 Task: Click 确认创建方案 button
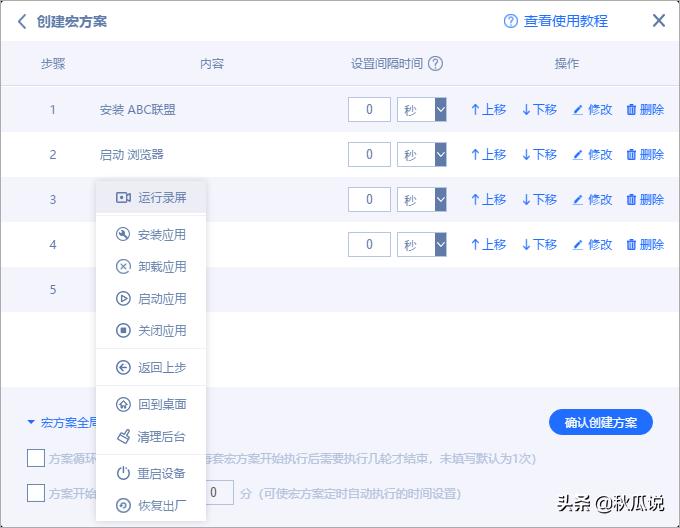pos(601,422)
